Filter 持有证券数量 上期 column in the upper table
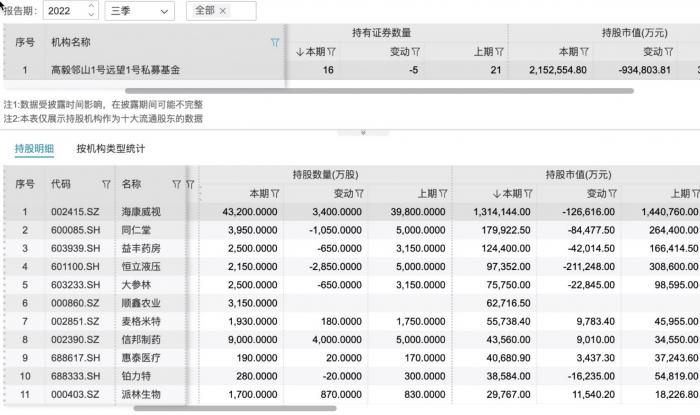This screenshot has height=415, width=700. (x=500, y=52)
